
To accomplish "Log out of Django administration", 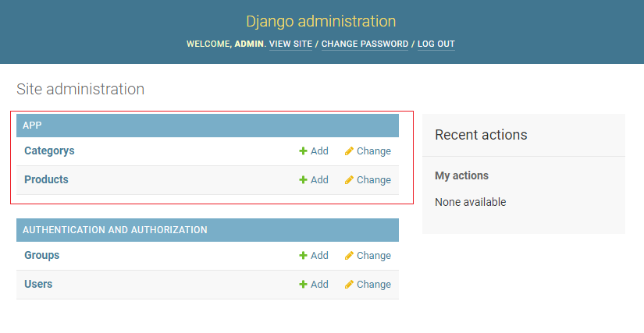I will click(436, 44).
